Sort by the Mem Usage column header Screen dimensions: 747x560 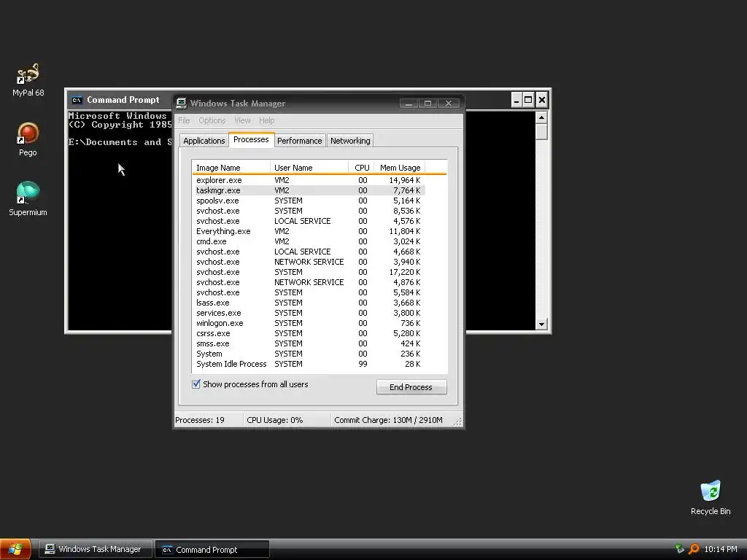399,168
